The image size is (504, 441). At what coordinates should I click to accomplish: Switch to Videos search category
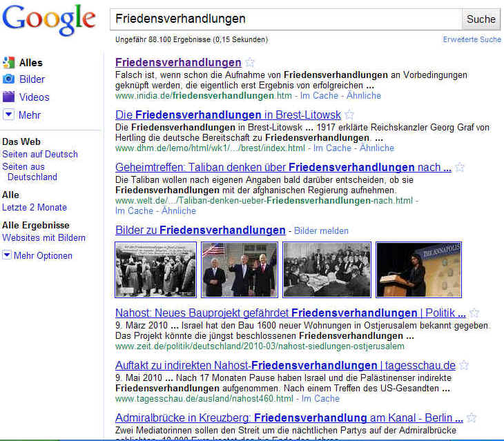pos(35,97)
